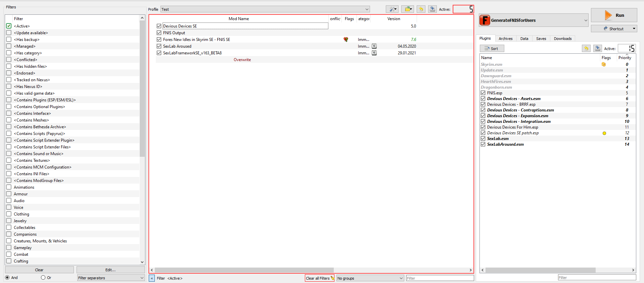Open the Saves tab
Viewport: 644px width, 283px height.
[541, 39]
